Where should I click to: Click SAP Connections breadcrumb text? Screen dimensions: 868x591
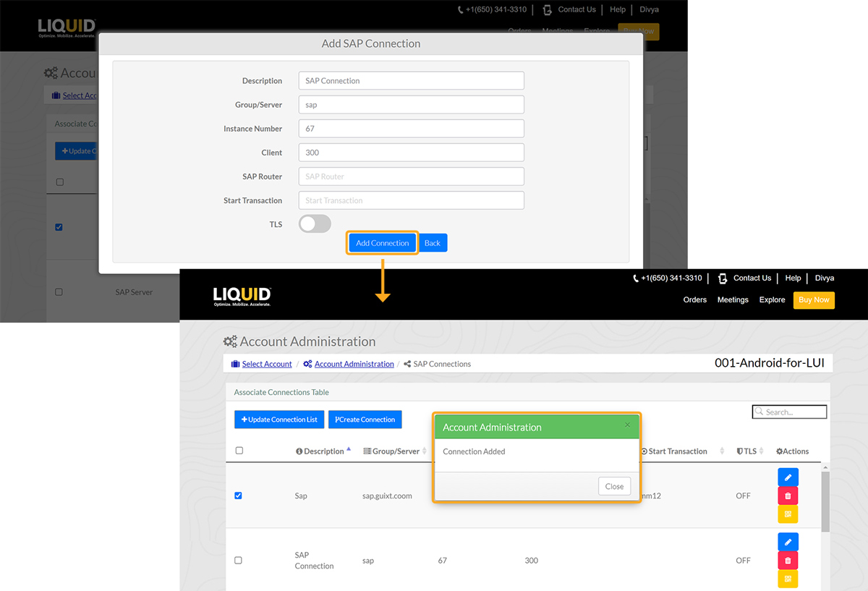442,364
